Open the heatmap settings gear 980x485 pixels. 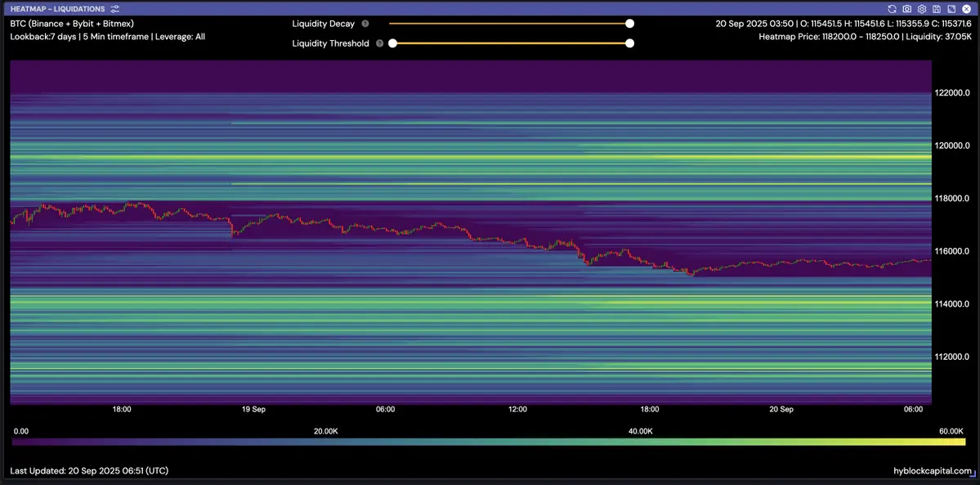click(921, 9)
